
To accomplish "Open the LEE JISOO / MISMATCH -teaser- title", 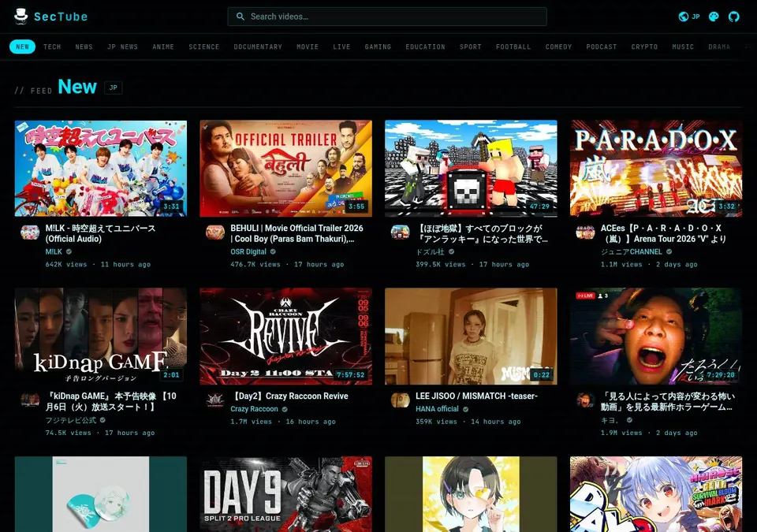I will click(x=476, y=396).
